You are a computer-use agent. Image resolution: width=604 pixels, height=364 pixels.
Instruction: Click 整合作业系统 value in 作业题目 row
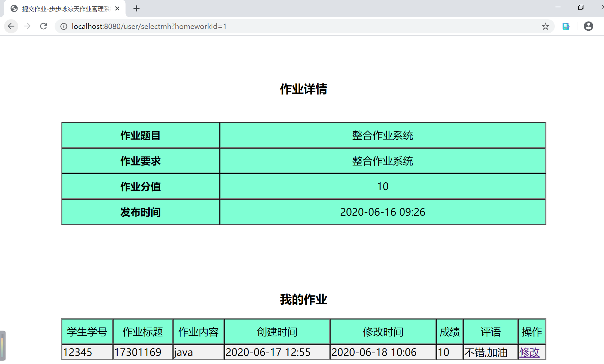(x=383, y=135)
